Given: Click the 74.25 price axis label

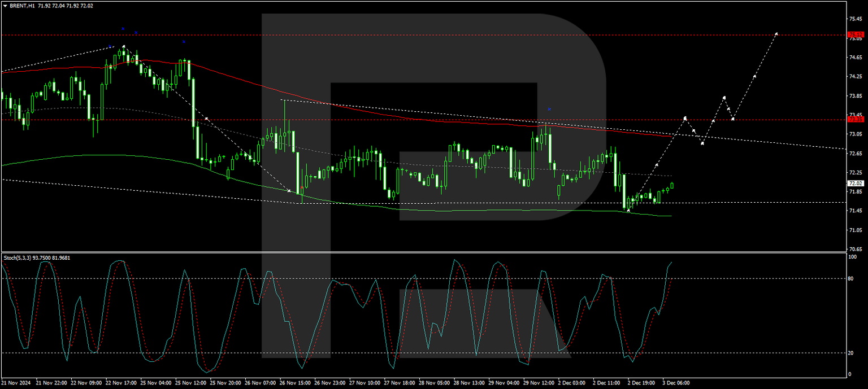Looking at the screenshot, I should [x=855, y=76].
